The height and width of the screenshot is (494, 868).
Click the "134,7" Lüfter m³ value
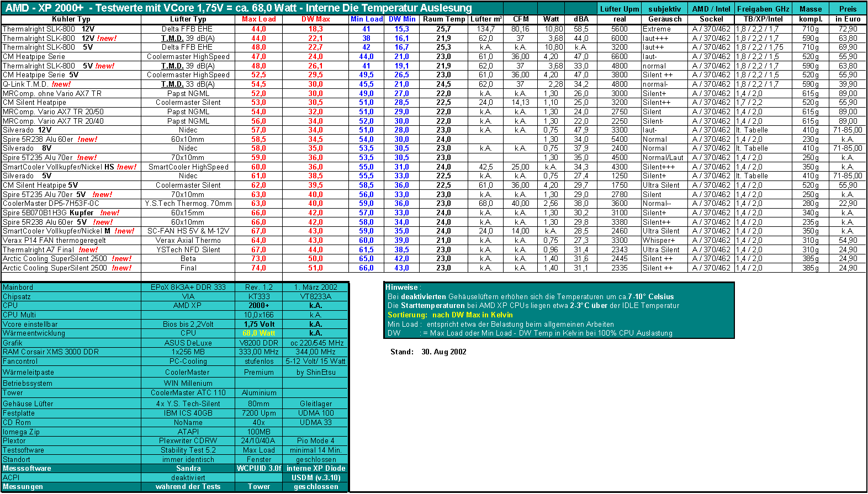(486, 29)
